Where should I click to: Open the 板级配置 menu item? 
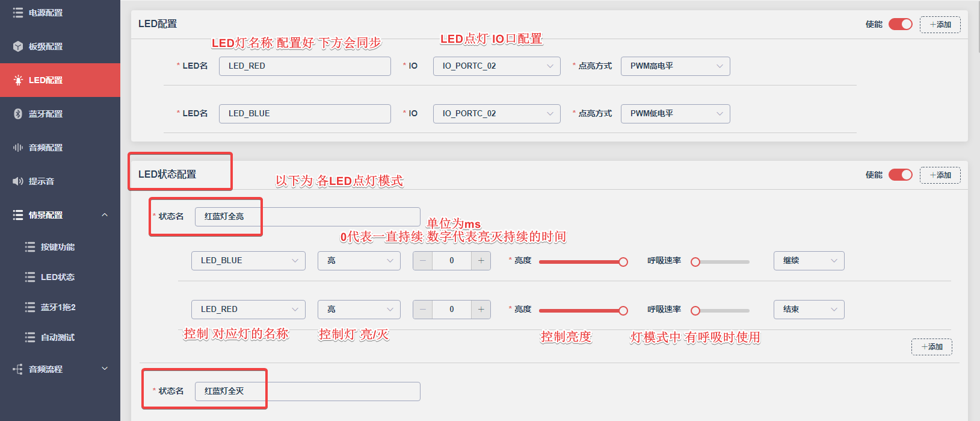60,46
